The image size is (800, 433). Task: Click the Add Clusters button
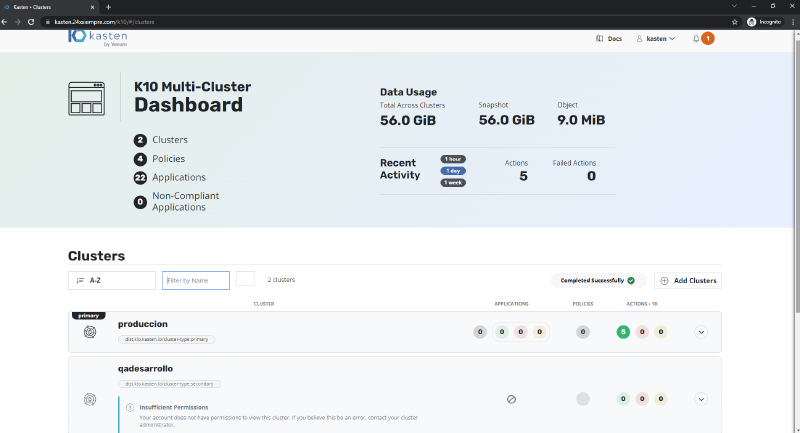688,281
